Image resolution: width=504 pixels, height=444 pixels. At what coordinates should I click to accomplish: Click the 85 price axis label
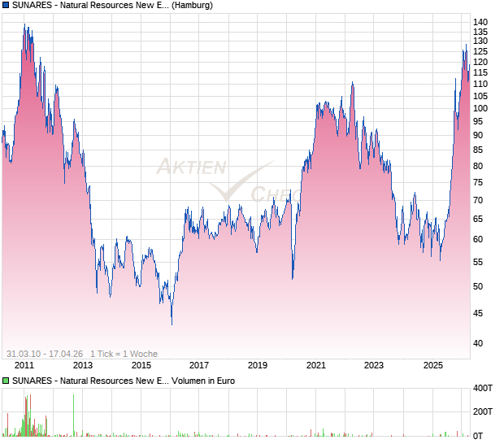(478, 150)
